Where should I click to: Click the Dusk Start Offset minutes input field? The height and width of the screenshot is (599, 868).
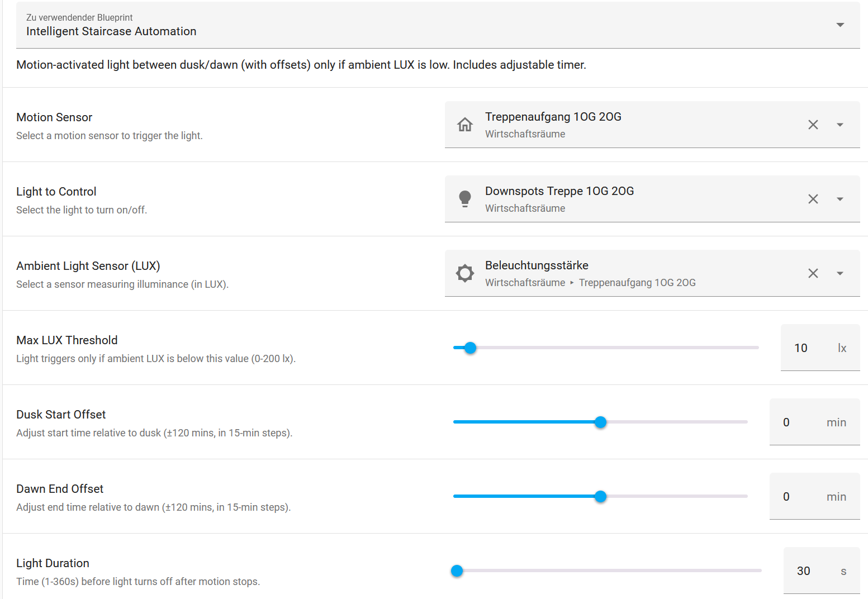tap(814, 422)
